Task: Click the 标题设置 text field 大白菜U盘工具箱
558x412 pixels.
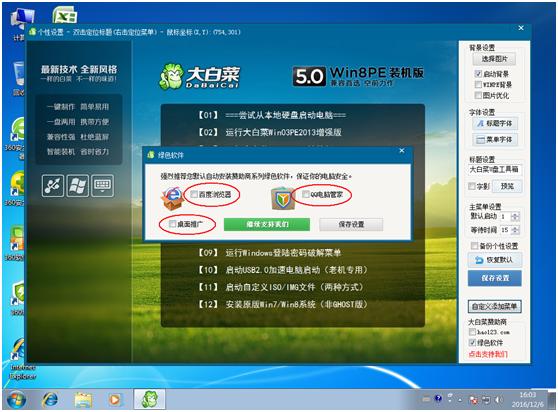Action: (x=495, y=169)
